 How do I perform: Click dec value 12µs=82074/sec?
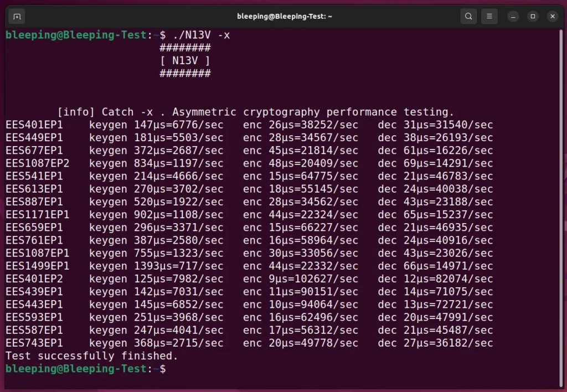(449, 279)
